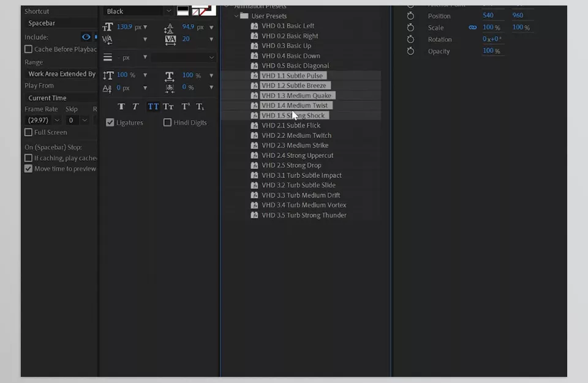
Task: Open the Work Area Extended By range selector
Action: pyautogui.click(x=61, y=74)
